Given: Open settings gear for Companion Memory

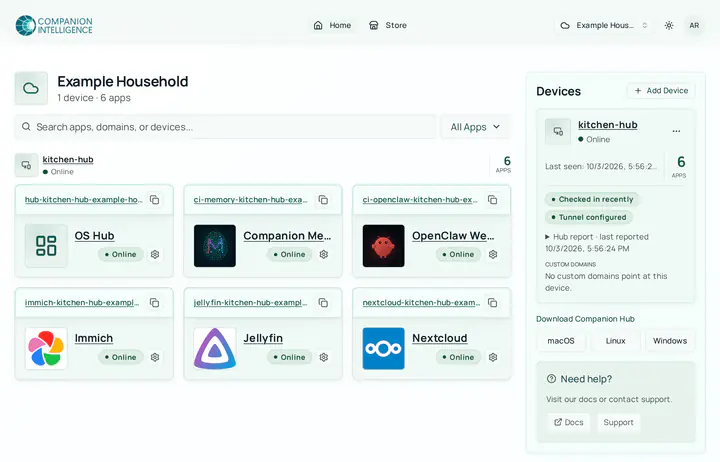Looking at the screenshot, I should 324,254.
